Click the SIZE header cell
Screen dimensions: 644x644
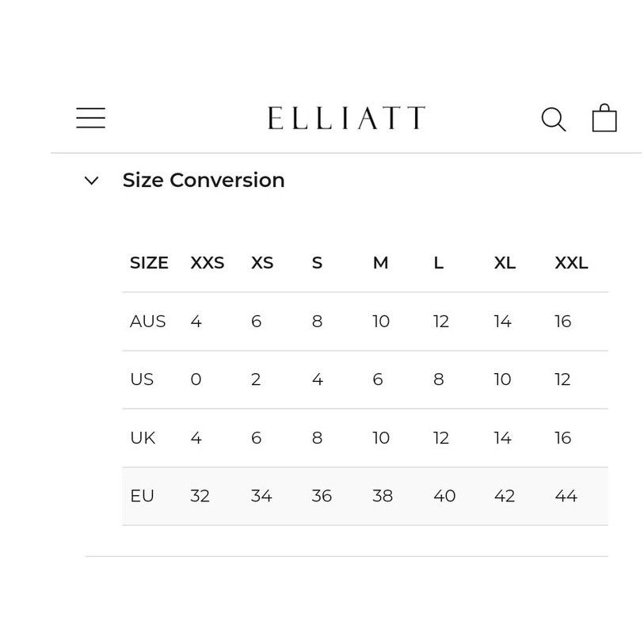(x=149, y=263)
